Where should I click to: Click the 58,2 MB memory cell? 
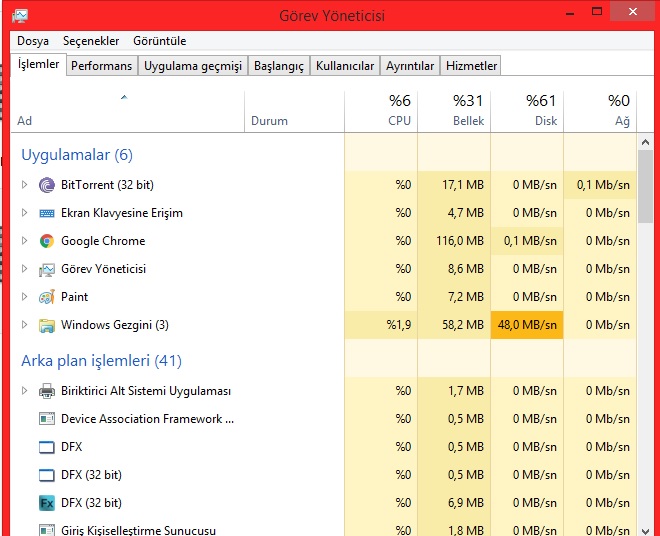454,325
